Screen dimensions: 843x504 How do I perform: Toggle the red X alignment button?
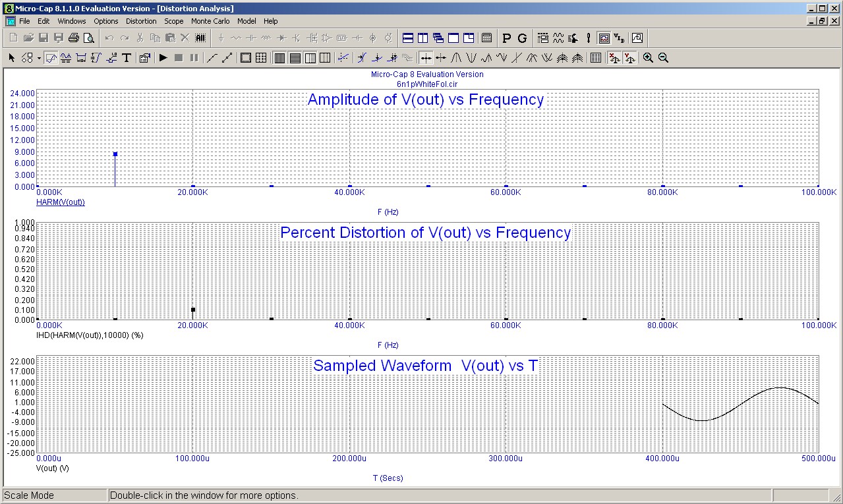tap(614, 58)
